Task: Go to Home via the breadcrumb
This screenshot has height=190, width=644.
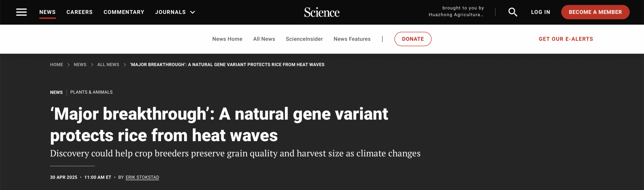Action: coord(57,65)
